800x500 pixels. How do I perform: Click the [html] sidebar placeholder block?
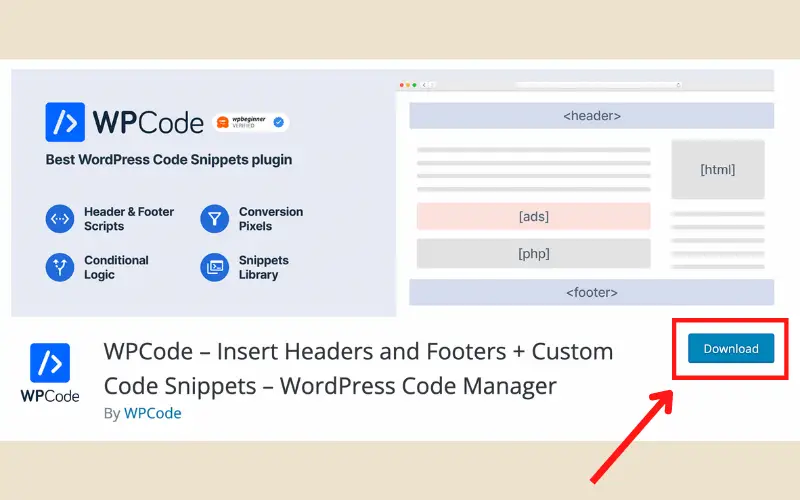click(x=718, y=169)
